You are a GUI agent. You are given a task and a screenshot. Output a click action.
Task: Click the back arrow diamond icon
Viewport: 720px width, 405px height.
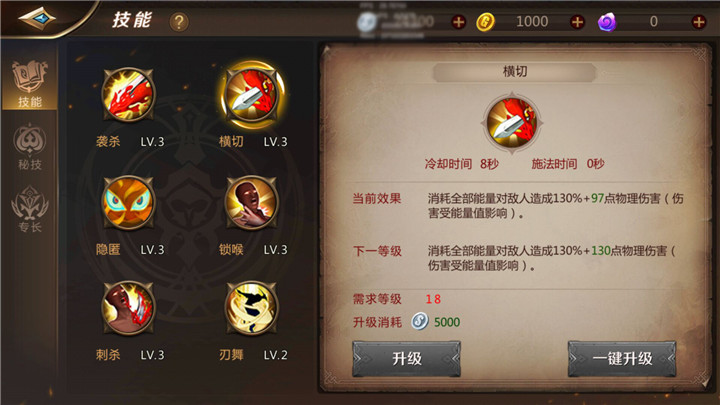37,18
